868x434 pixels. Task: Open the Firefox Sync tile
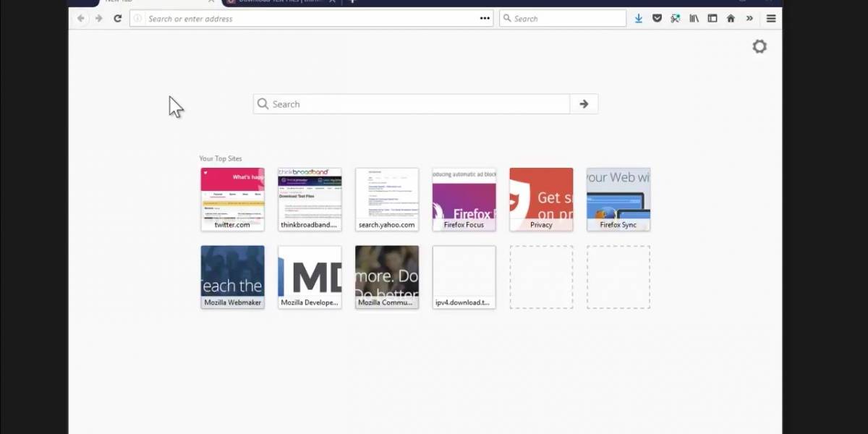(x=618, y=200)
